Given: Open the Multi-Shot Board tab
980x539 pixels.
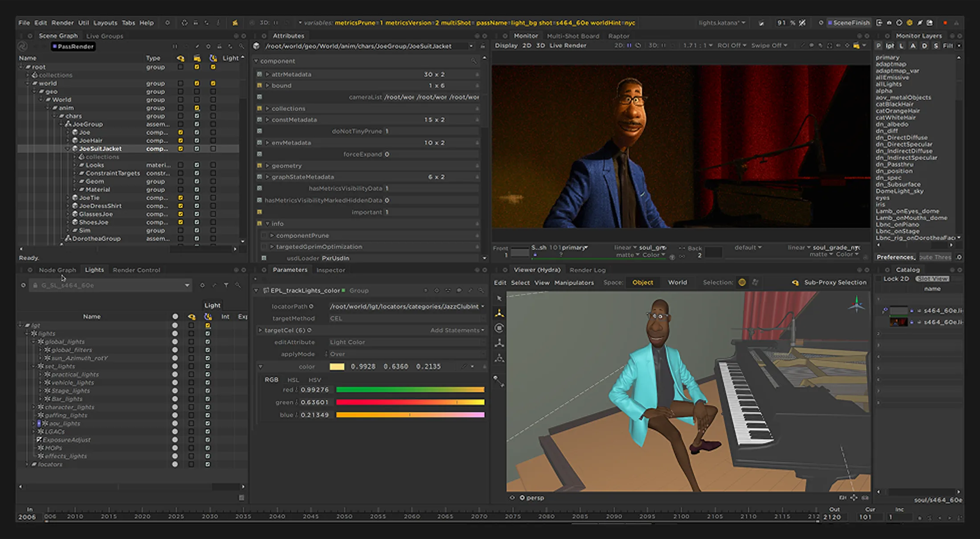Looking at the screenshot, I should point(573,36).
